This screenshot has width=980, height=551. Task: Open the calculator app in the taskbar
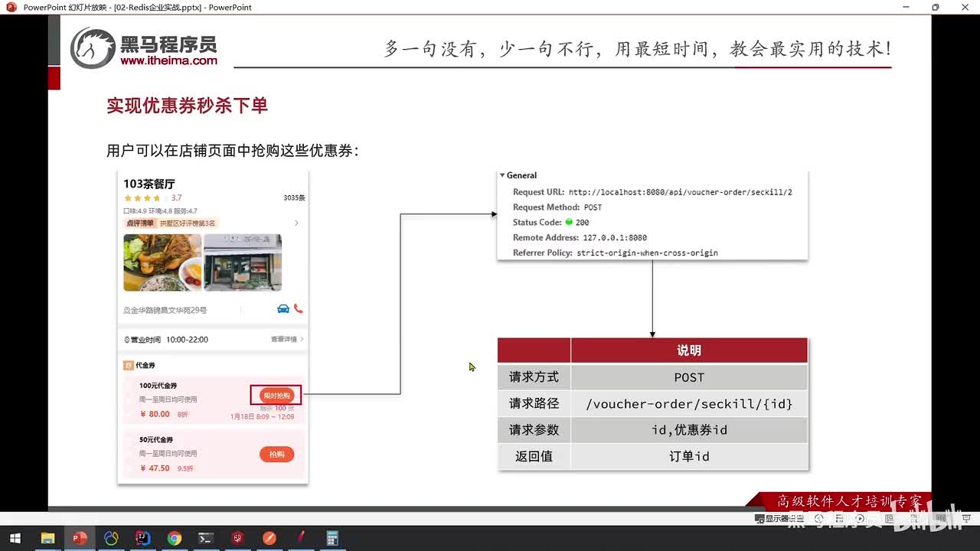click(x=332, y=539)
